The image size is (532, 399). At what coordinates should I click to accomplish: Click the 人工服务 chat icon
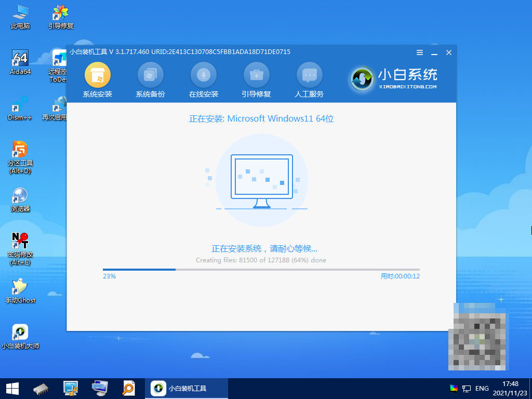309,76
